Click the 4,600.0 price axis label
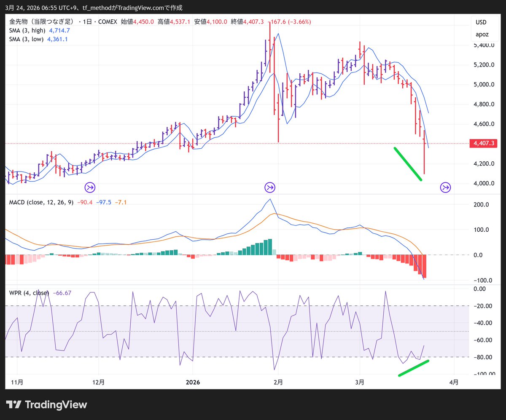Viewport: 506px width, 420px height. coord(483,124)
